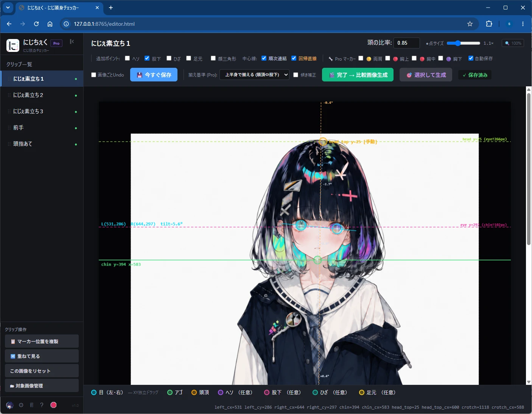532x414 pixels.
Task: Adjust the 点サイズ point size slider
Action: point(463,43)
